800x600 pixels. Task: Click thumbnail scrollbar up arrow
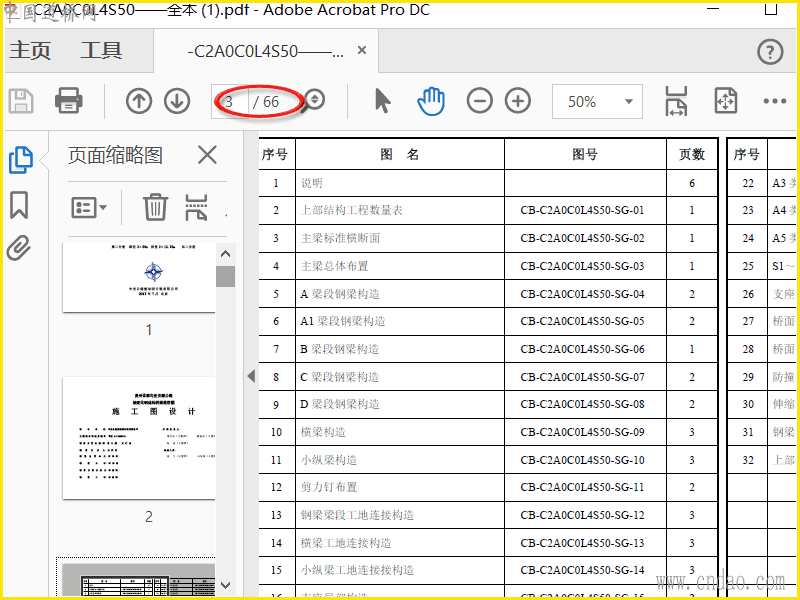(x=226, y=254)
